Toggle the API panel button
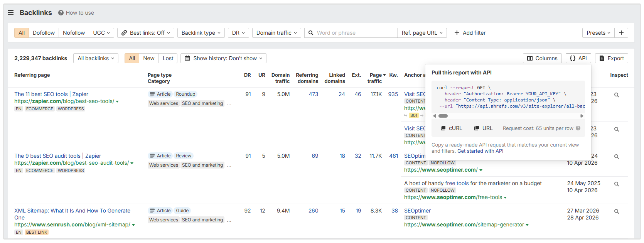 [x=578, y=58]
